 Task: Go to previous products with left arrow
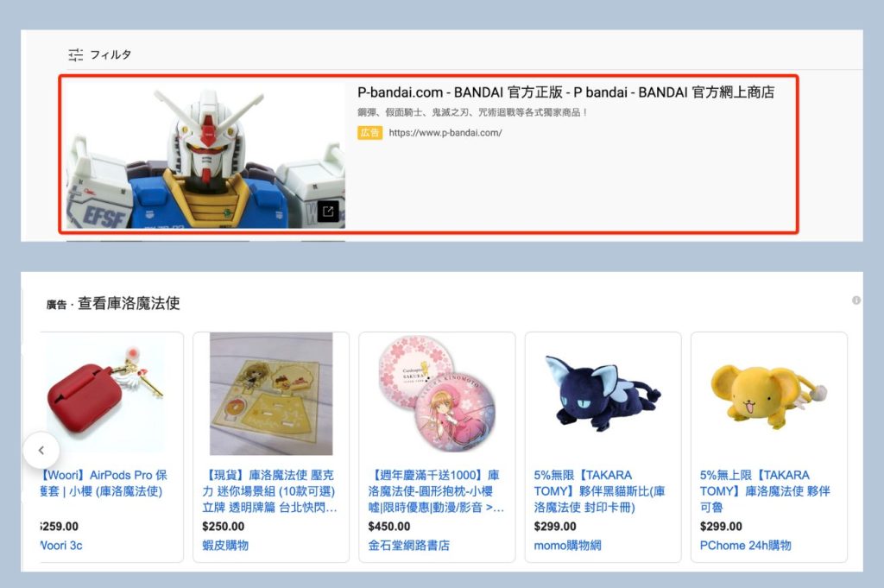(x=41, y=450)
